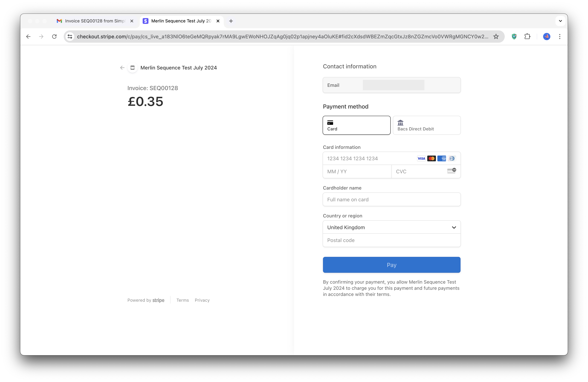The image size is (588, 382).
Task: Click the blue Pay button
Action: (392, 265)
